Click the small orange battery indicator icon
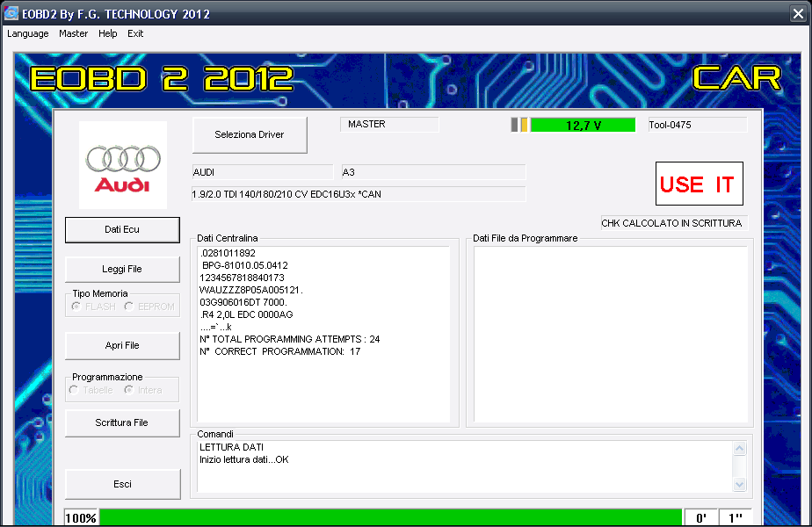Screen dimensions: 812x527 point(524,125)
